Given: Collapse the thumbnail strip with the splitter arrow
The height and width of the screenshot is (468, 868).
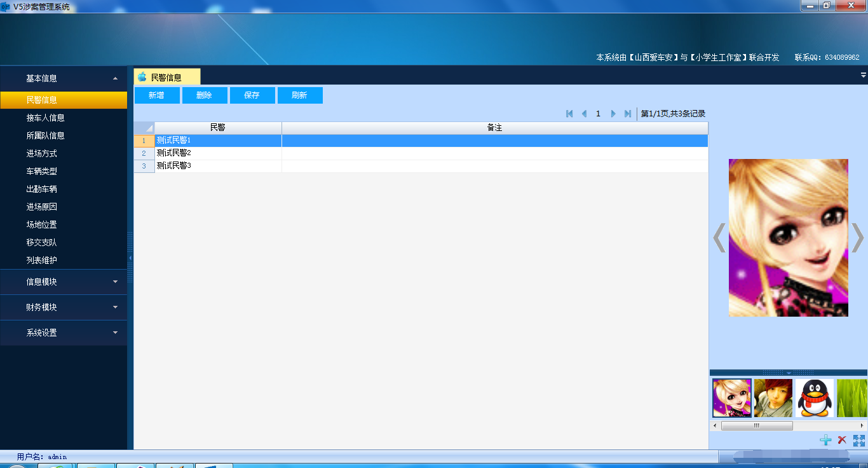Looking at the screenshot, I should pos(789,373).
